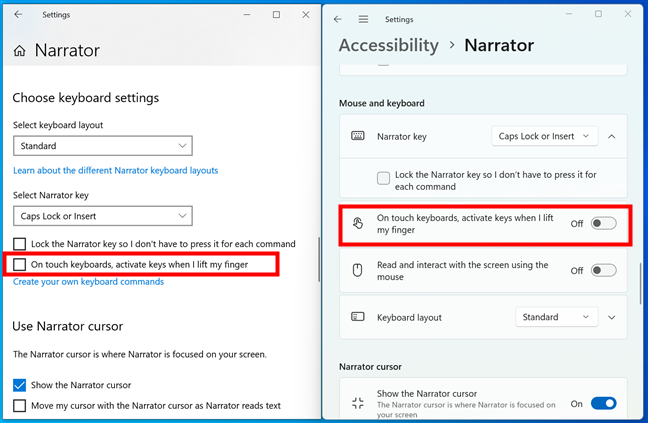Open the Select keyboard layout Standard dropdown
The height and width of the screenshot is (423, 648).
(x=103, y=146)
